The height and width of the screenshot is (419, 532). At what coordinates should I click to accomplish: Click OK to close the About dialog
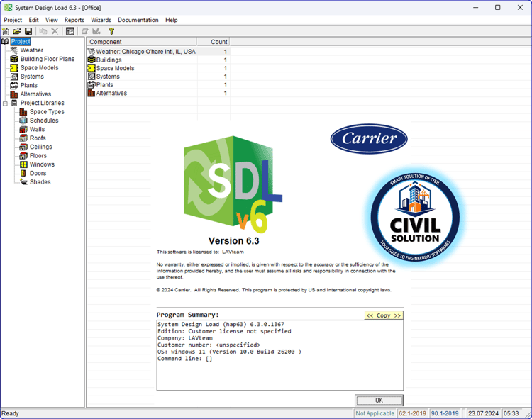point(379,401)
